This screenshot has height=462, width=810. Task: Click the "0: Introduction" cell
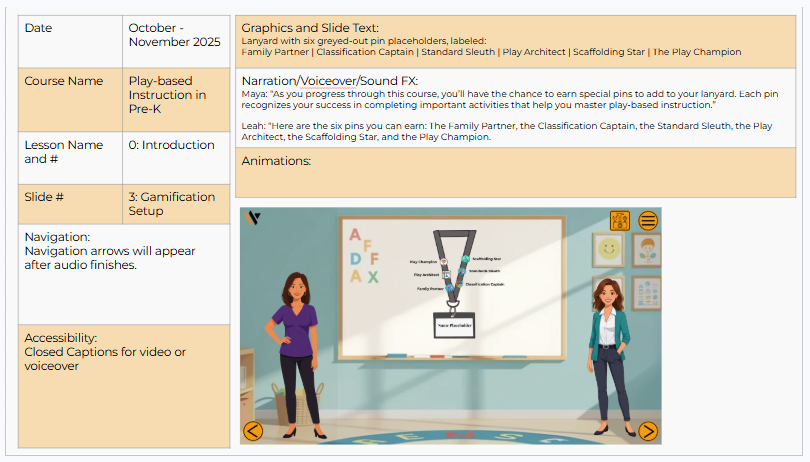pos(176,158)
